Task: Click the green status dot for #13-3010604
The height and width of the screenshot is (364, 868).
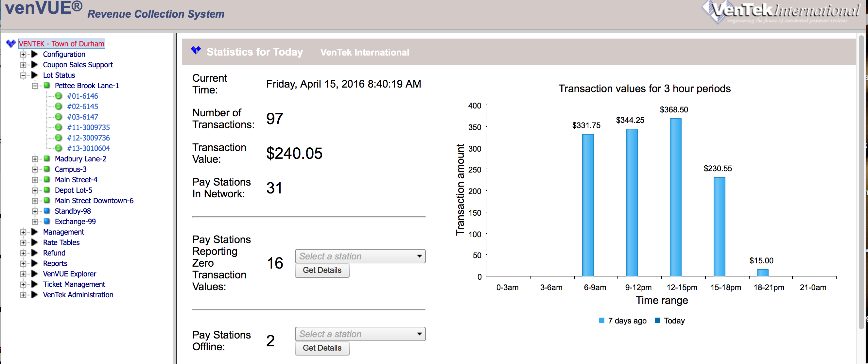Action: [59, 148]
